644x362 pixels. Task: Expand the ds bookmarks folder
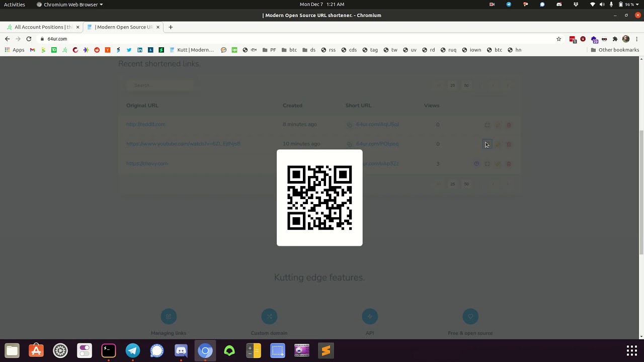coord(309,50)
